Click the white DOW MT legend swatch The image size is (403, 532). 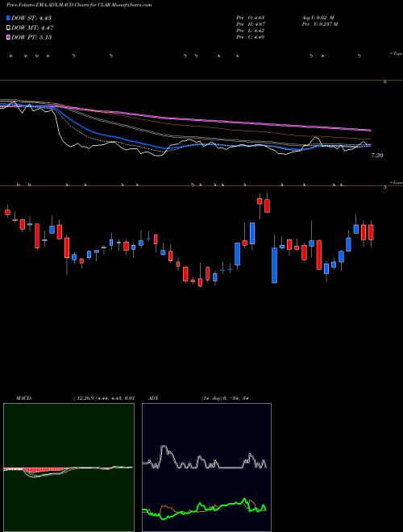click(8, 28)
